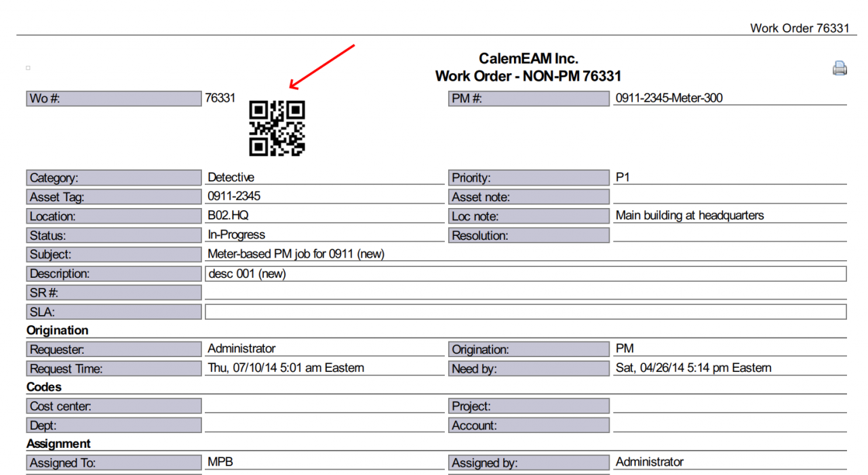Select the priority value "P1"
This screenshot has width=868, height=475.
[x=623, y=178]
